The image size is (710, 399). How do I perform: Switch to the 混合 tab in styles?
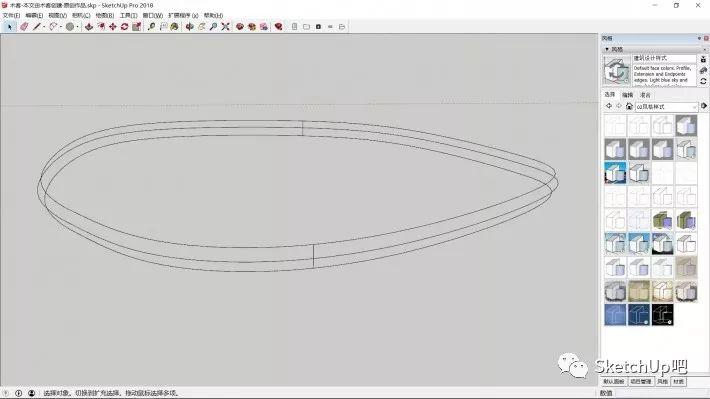coord(645,95)
